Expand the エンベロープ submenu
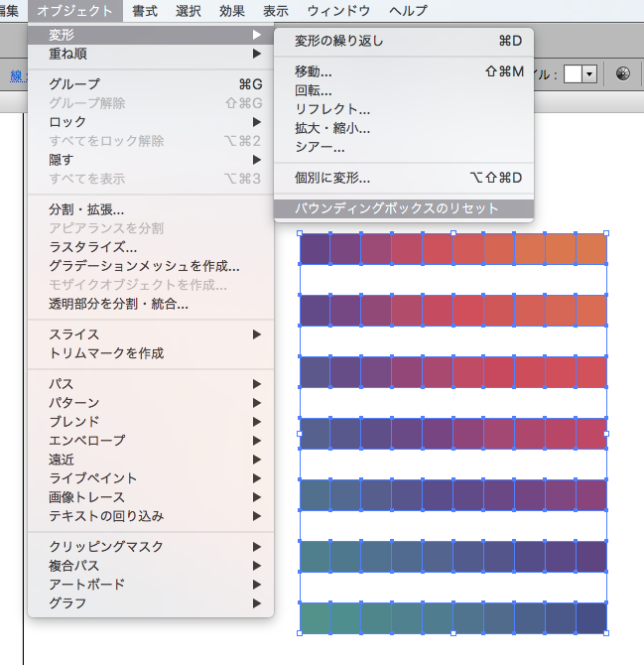The height and width of the screenshot is (665, 644). 151,441
